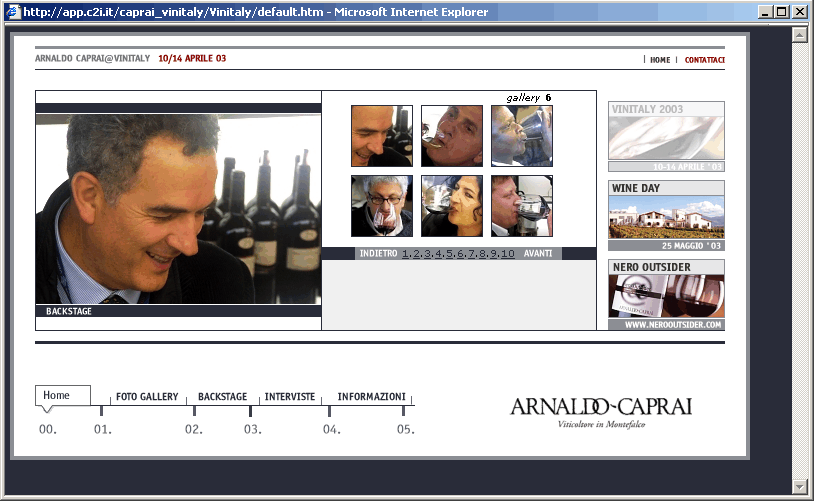
Task: Click INDIETRO to go back a gallery
Action: [378, 253]
